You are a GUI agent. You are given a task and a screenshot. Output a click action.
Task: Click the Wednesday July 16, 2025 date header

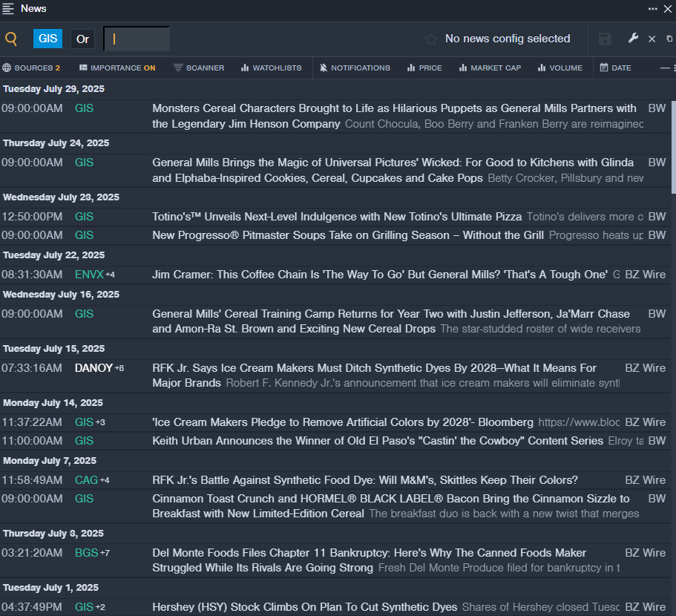(x=62, y=295)
